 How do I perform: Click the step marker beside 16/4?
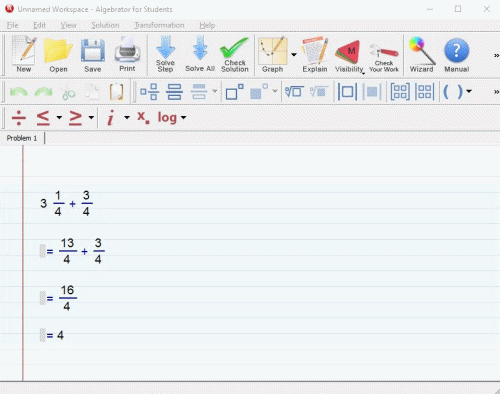pos(43,298)
